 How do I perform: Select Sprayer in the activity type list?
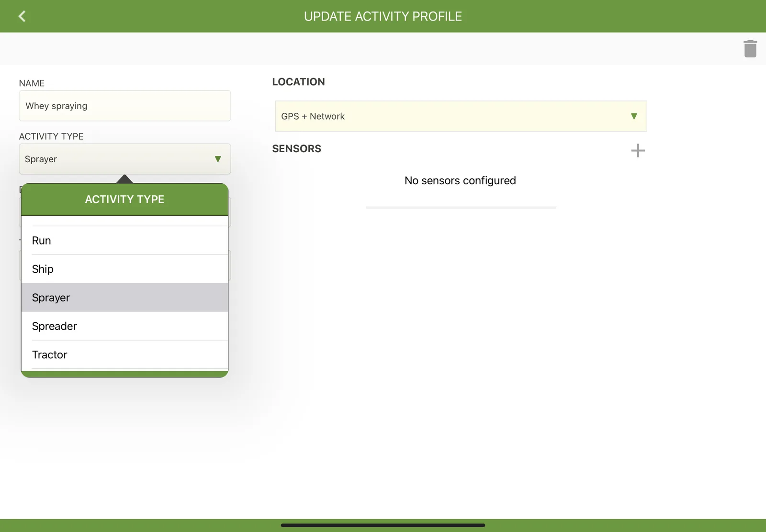click(x=124, y=298)
